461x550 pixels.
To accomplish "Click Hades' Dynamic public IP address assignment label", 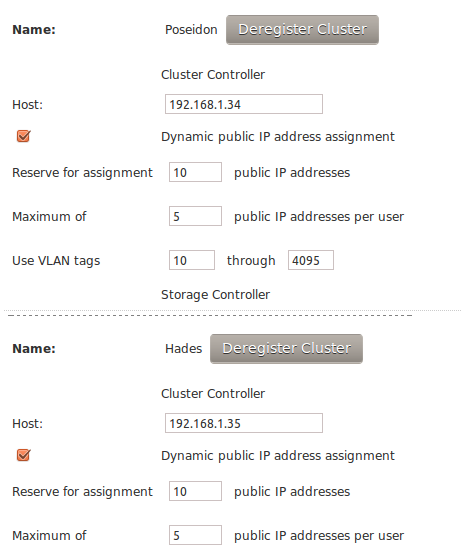I will pyautogui.click(x=278, y=456).
